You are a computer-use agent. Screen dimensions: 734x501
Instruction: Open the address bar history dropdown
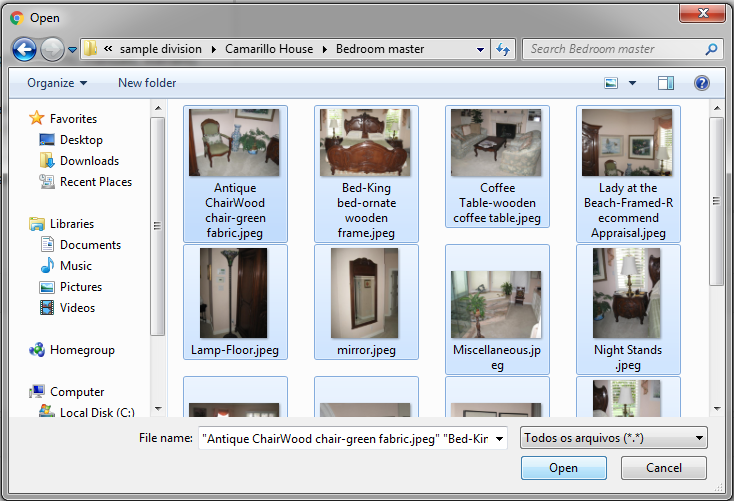(480, 50)
